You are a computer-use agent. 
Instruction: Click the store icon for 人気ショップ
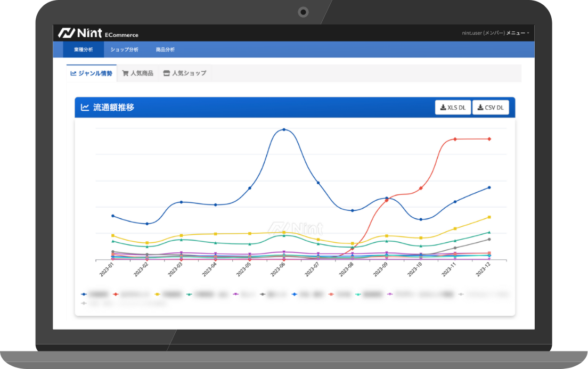click(166, 73)
